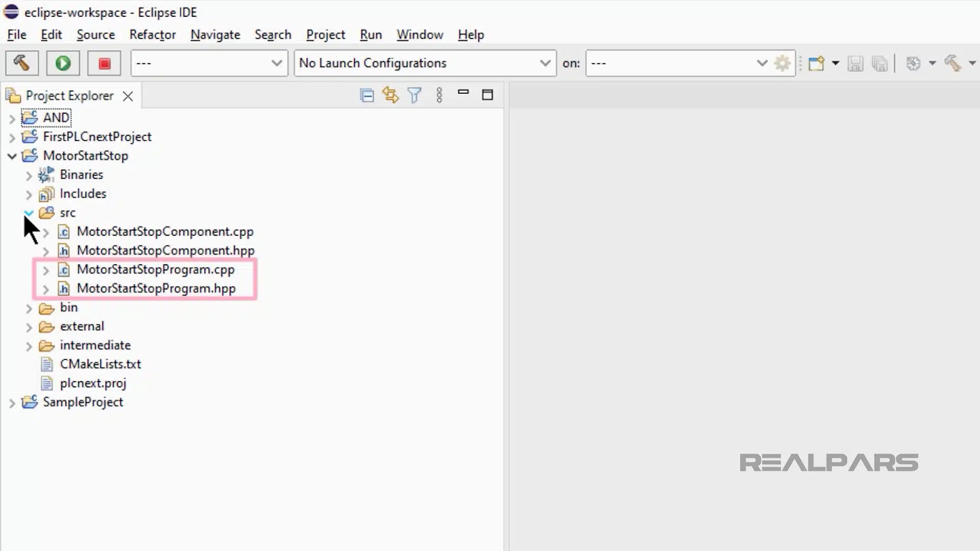The width and height of the screenshot is (980, 551).
Task: Open the Project Explorer View Menu dots
Action: [439, 95]
